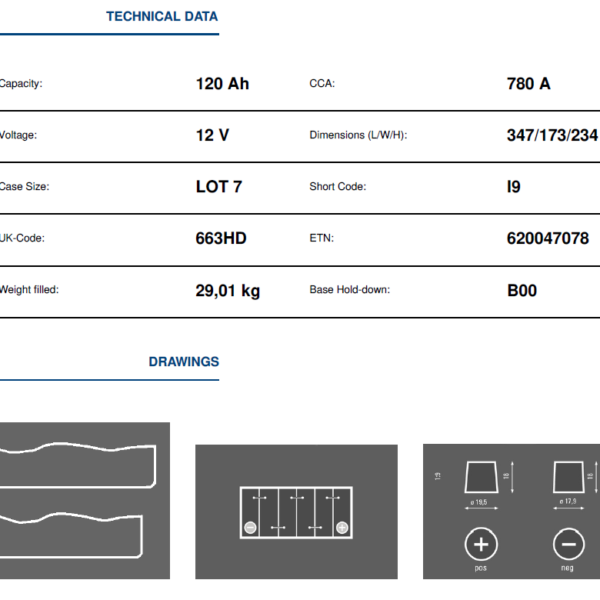
Task: Click the negative terminal minus circle icon
Action: point(569,544)
